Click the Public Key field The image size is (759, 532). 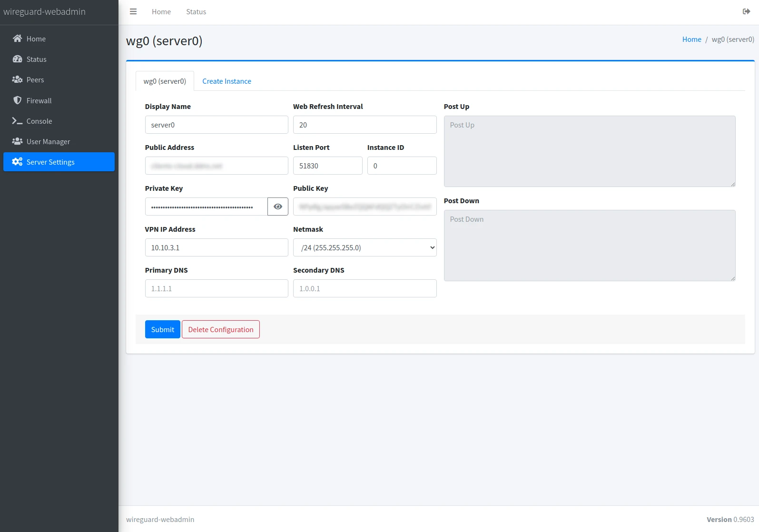(x=365, y=207)
